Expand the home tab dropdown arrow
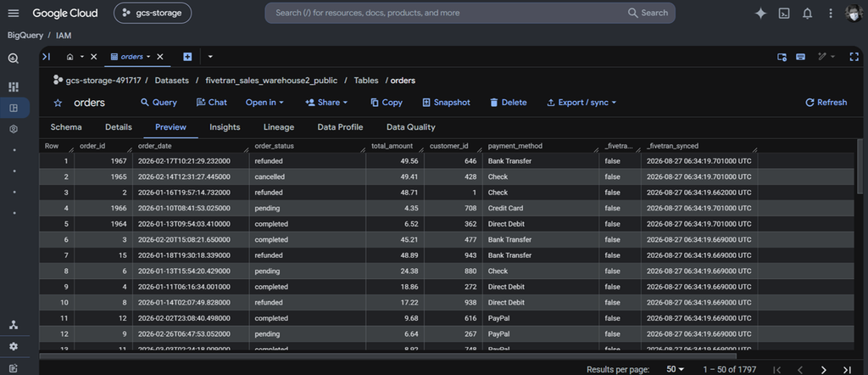 click(x=82, y=57)
